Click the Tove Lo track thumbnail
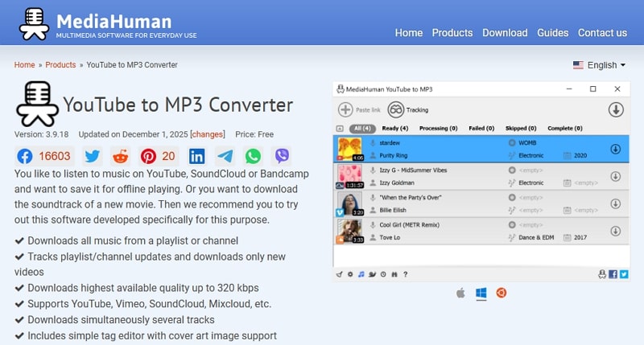Screen dimensions: 644x345 click(x=350, y=232)
